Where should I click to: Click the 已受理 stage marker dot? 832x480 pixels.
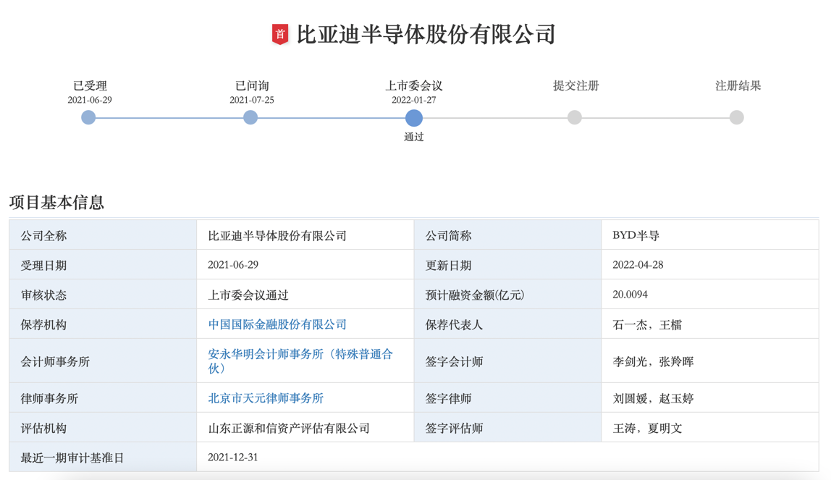[x=89, y=118]
